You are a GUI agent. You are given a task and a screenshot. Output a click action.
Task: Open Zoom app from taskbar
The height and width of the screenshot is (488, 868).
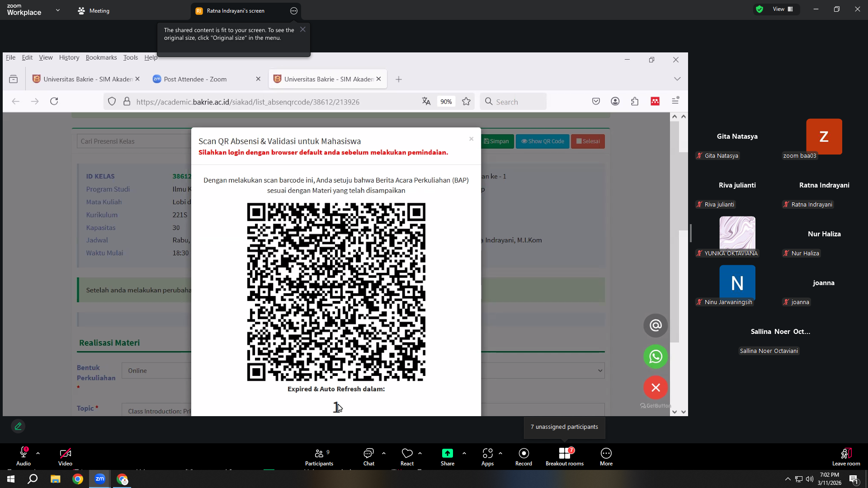coord(100,479)
